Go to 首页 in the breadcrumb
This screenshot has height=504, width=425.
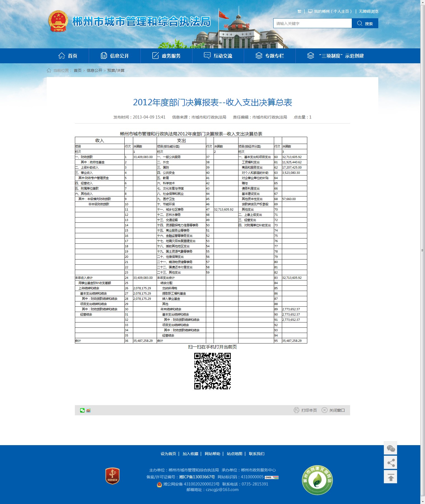coord(78,70)
